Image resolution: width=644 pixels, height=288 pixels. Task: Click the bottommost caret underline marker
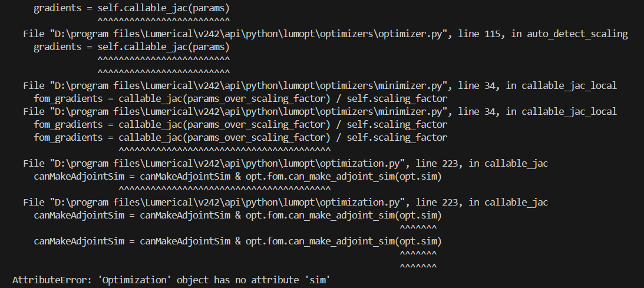pos(418,267)
